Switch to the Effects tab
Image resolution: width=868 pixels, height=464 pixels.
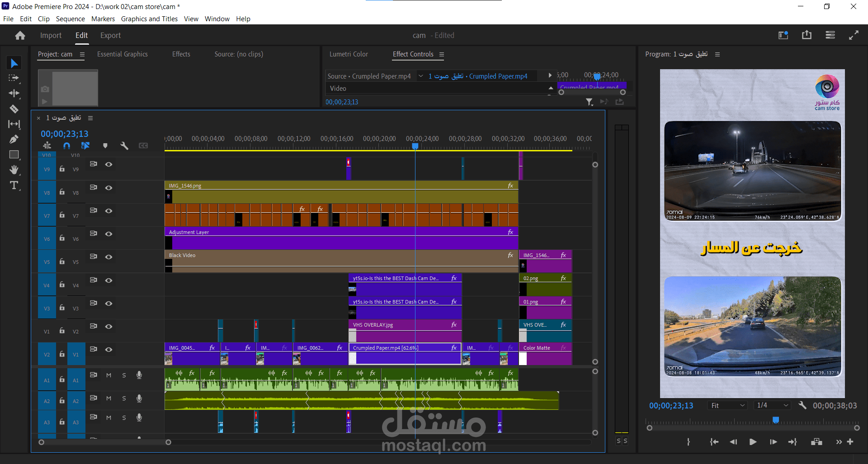click(181, 54)
